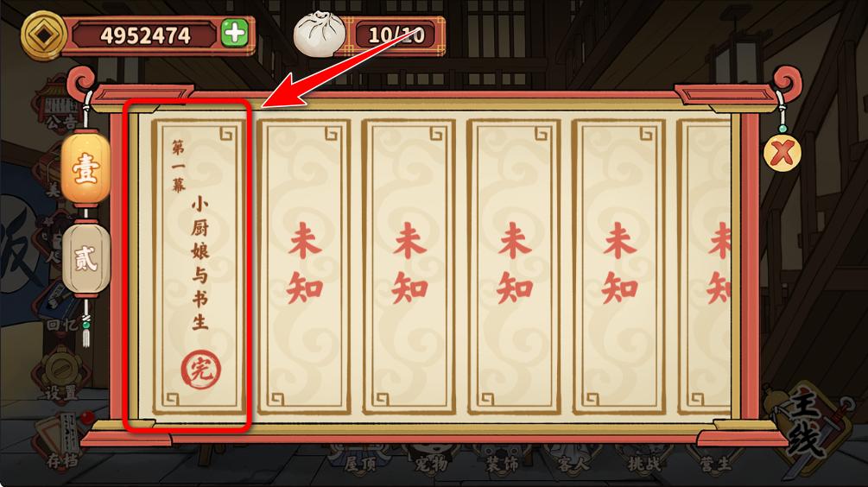868x487 pixels.
Task: Select the first 未知 locked chapter
Action: (304, 266)
